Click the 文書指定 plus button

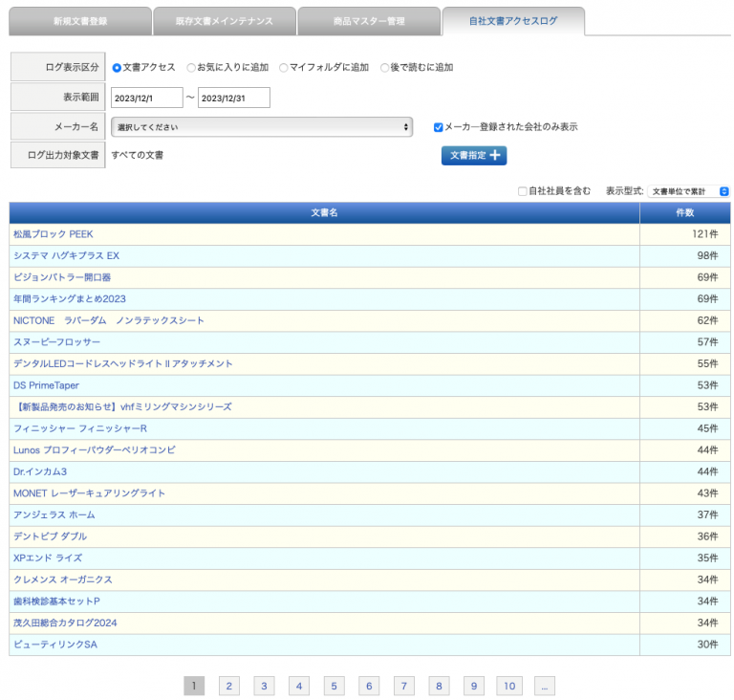474,156
